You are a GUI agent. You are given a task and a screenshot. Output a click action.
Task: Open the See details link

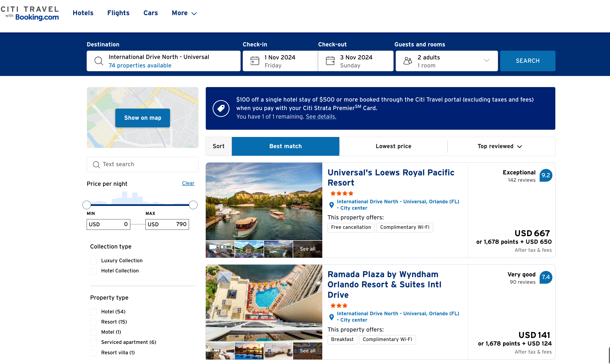tap(321, 117)
